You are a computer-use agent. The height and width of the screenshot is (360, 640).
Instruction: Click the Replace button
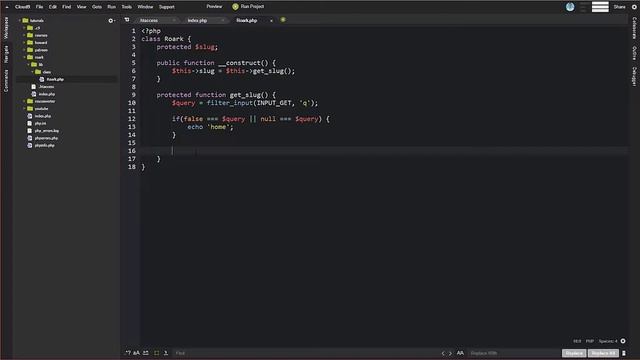pyautogui.click(x=574, y=353)
